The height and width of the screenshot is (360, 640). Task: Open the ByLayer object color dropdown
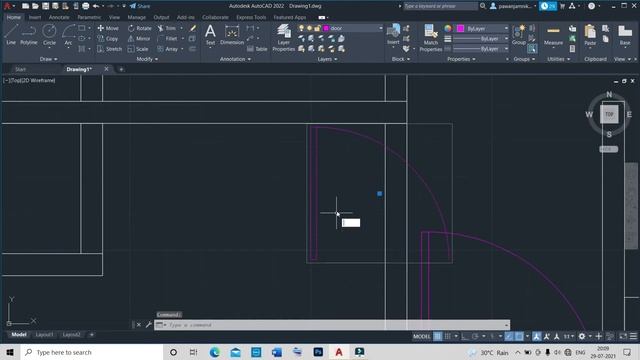click(506, 28)
